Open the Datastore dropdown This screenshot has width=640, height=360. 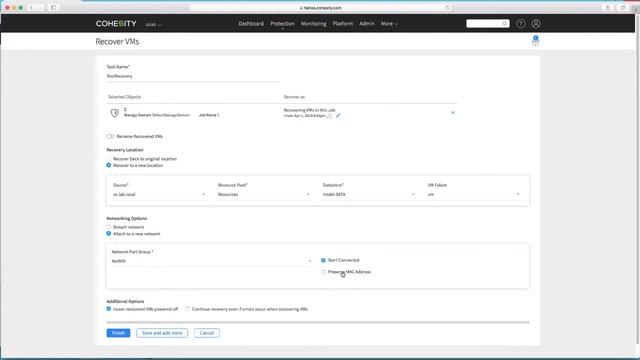(369, 194)
